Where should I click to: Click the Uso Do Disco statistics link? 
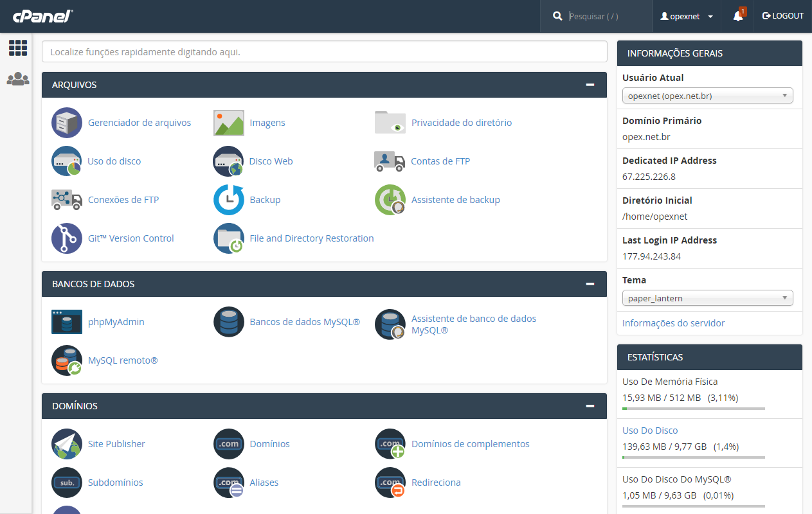click(x=650, y=430)
